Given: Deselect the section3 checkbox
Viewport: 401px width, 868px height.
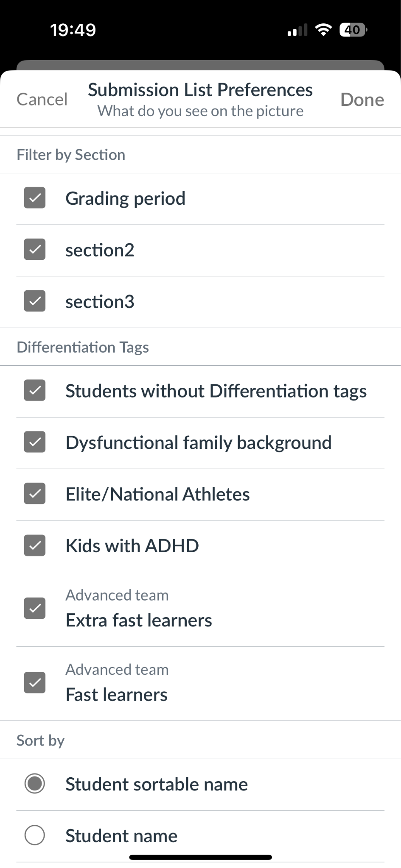Looking at the screenshot, I should (x=35, y=301).
